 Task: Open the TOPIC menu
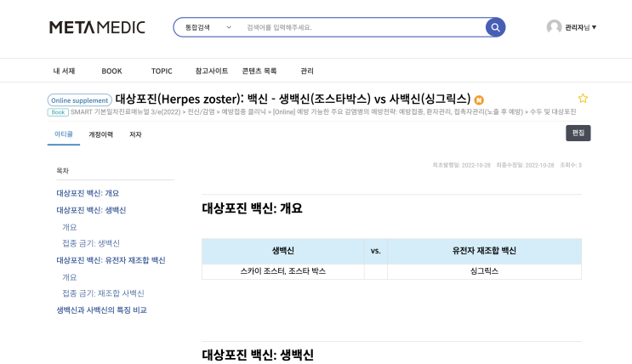click(x=162, y=71)
